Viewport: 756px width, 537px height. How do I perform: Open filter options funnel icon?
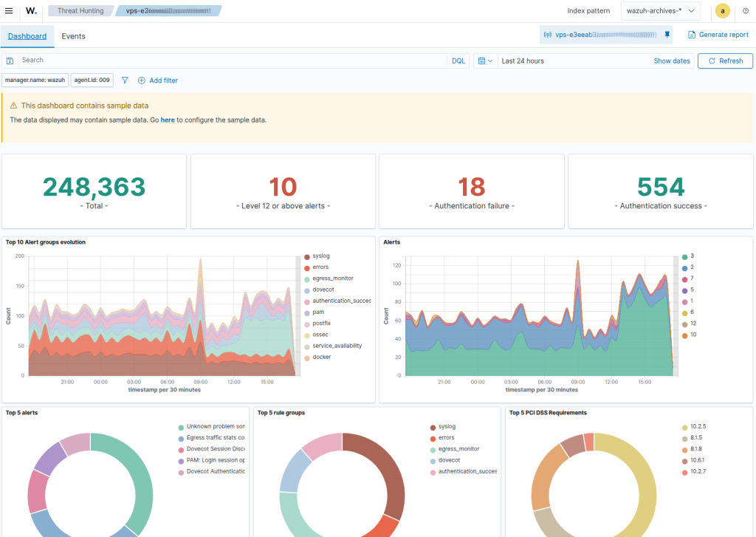pyautogui.click(x=125, y=81)
